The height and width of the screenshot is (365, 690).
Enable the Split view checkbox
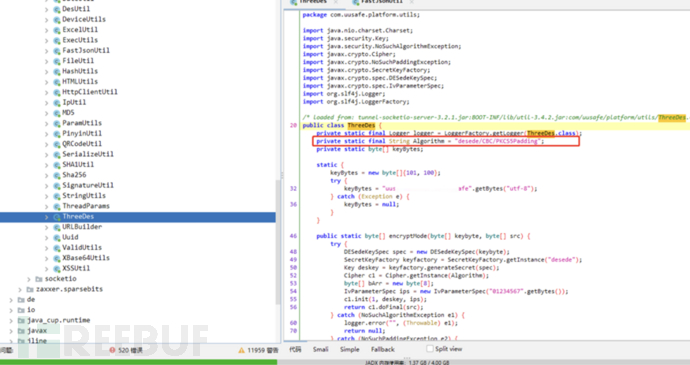429,349
